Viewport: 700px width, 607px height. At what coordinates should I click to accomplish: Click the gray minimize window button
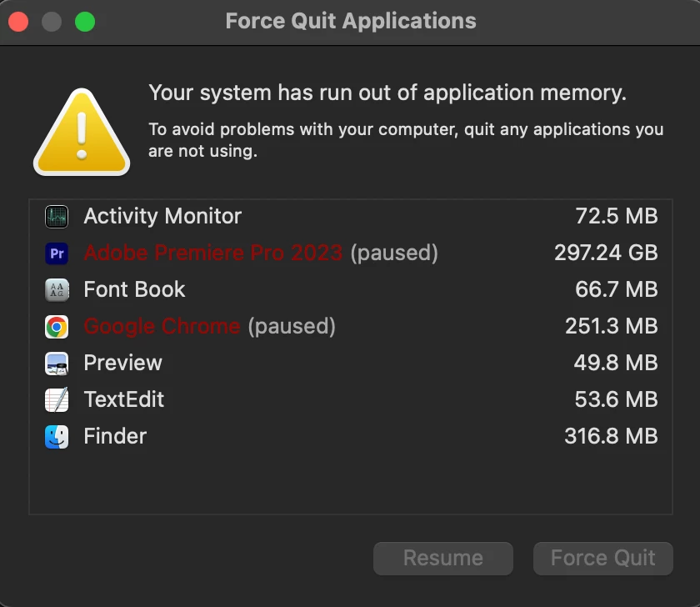click(x=52, y=22)
